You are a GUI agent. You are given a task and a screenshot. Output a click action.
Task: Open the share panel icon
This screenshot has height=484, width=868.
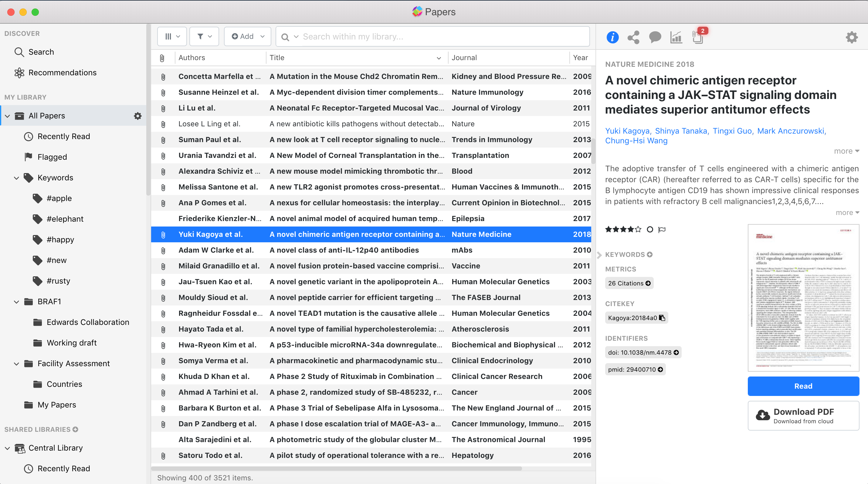(633, 37)
